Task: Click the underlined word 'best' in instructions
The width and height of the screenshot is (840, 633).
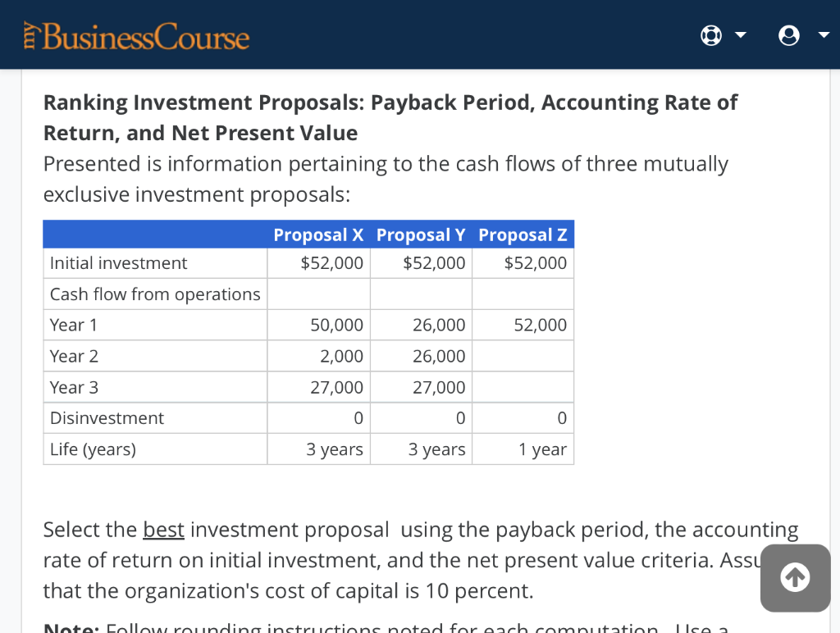Action: coord(162,530)
